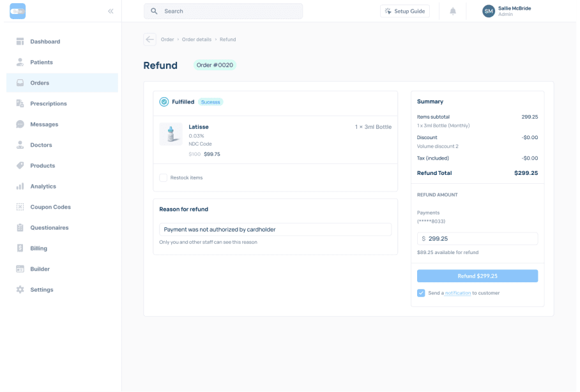Open Sallie McBride account menu

coord(514,11)
